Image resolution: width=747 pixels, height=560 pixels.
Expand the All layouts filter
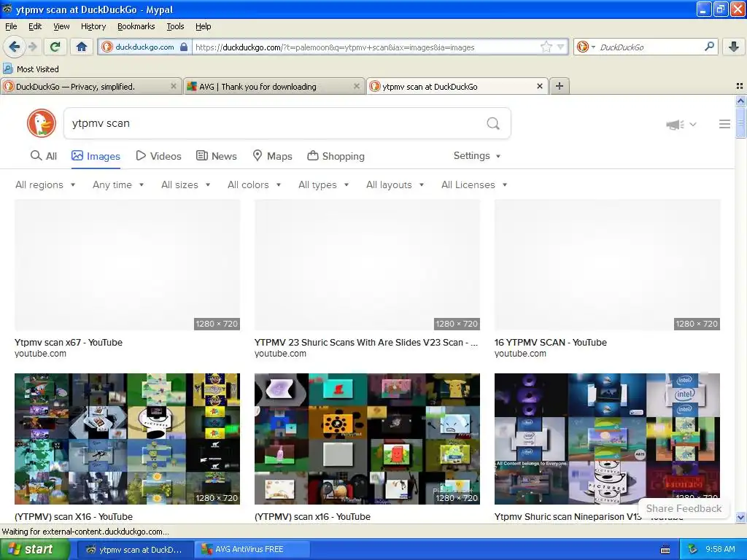click(x=395, y=184)
